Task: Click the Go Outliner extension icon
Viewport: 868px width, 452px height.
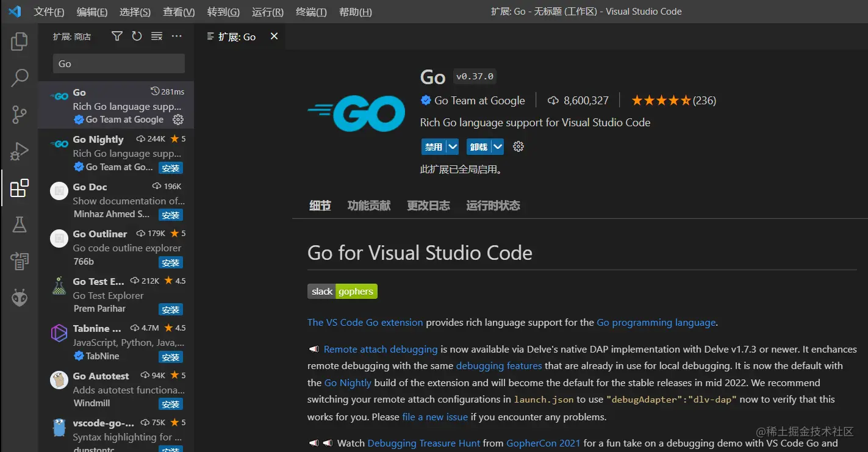Action: (x=59, y=239)
